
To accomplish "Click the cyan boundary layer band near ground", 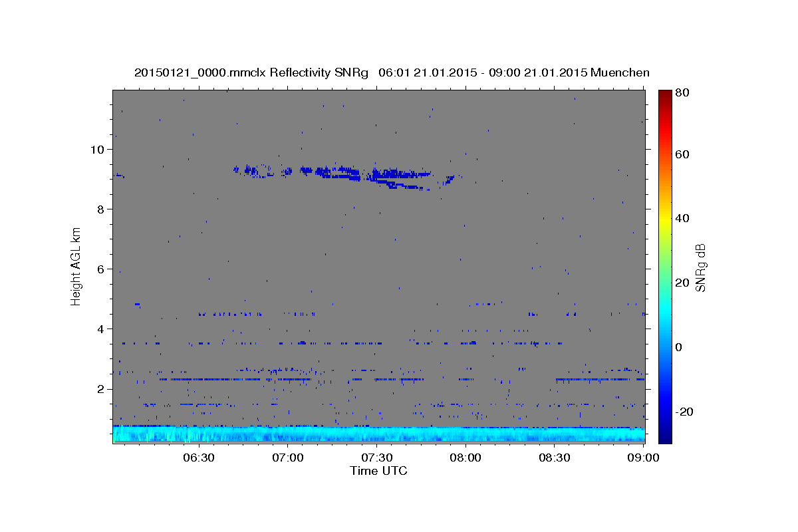I will [379, 434].
